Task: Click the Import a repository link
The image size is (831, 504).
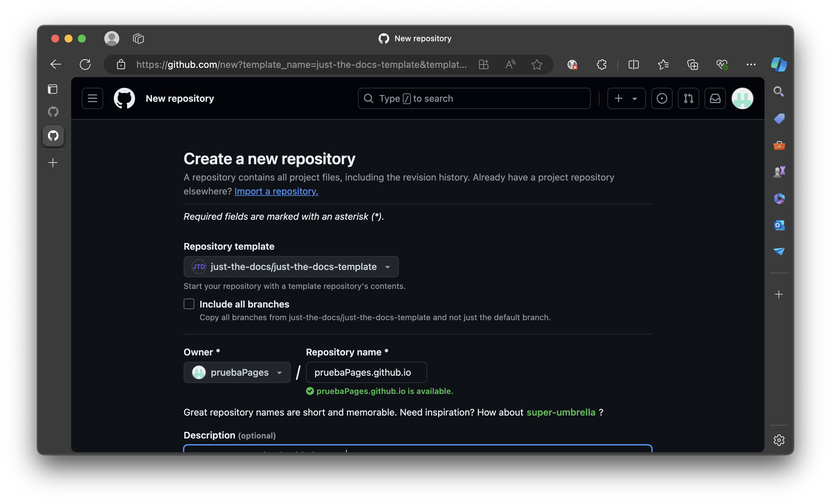Action: (276, 191)
